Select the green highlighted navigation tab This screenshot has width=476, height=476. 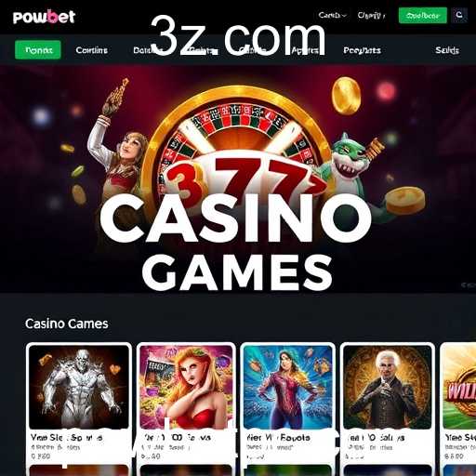click(38, 50)
